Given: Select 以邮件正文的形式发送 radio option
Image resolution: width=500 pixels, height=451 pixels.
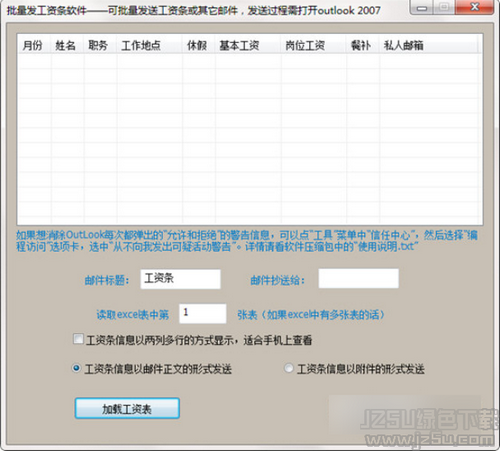Looking at the screenshot, I should [x=76, y=368].
